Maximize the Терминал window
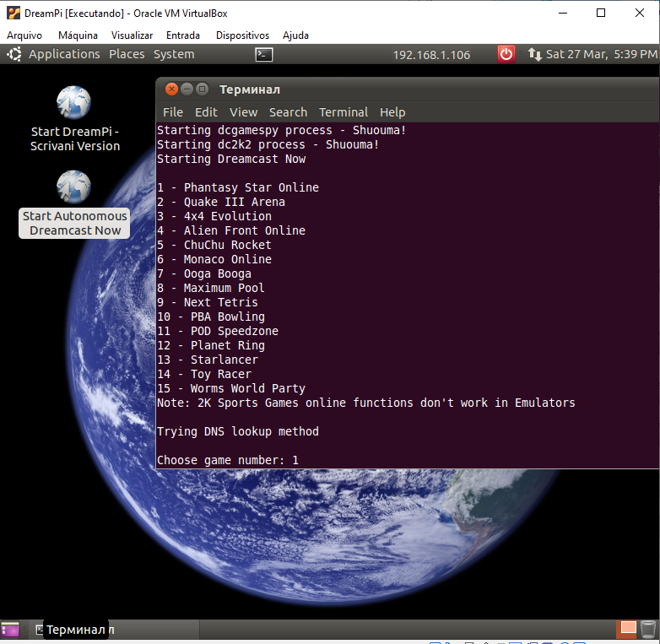The width and height of the screenshot is (660, 644). (203, 89)
